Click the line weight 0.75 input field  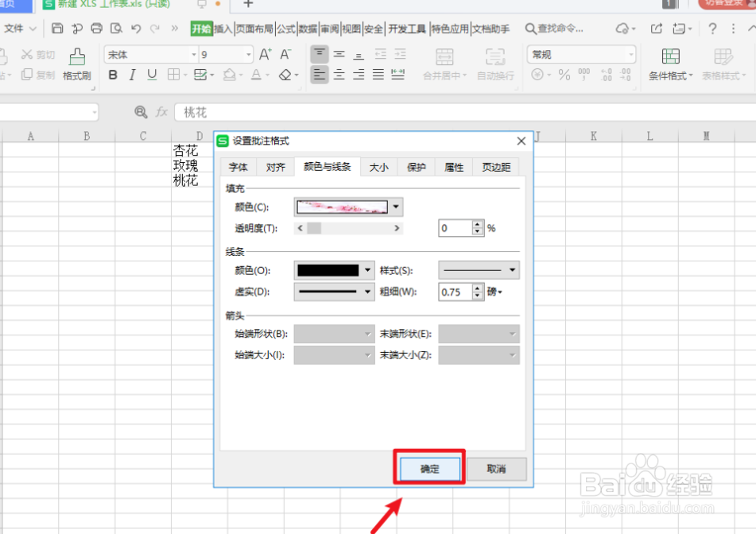pos(456,292)
